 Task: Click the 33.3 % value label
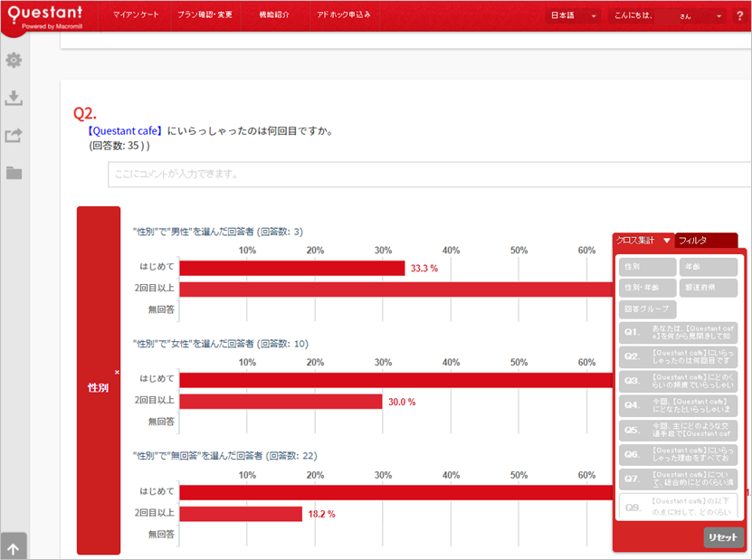click(x=424, y=269)
